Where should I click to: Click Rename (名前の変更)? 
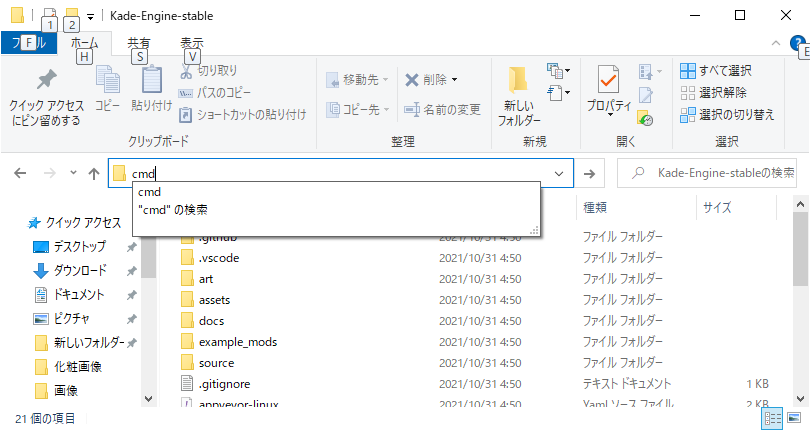(443, 110)
